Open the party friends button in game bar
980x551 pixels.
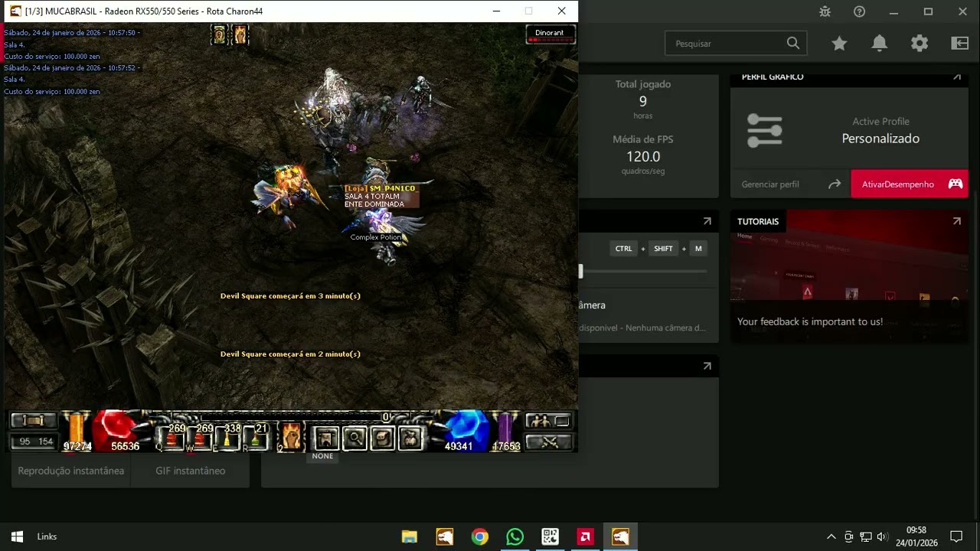(x=548, y=421)
